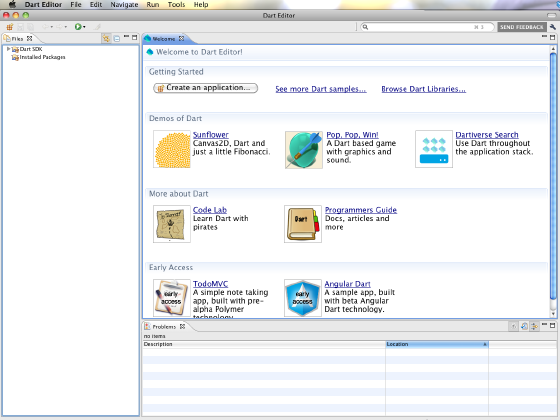560x420 pixels.
Task: Sort by the Description column header
Action: 264,344
